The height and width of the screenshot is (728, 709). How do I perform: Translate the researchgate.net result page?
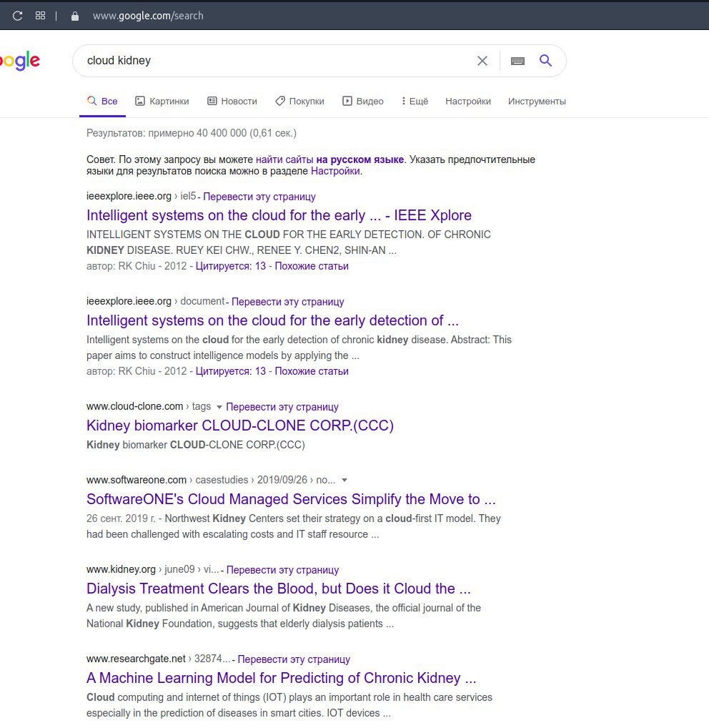tap(294, 659)
